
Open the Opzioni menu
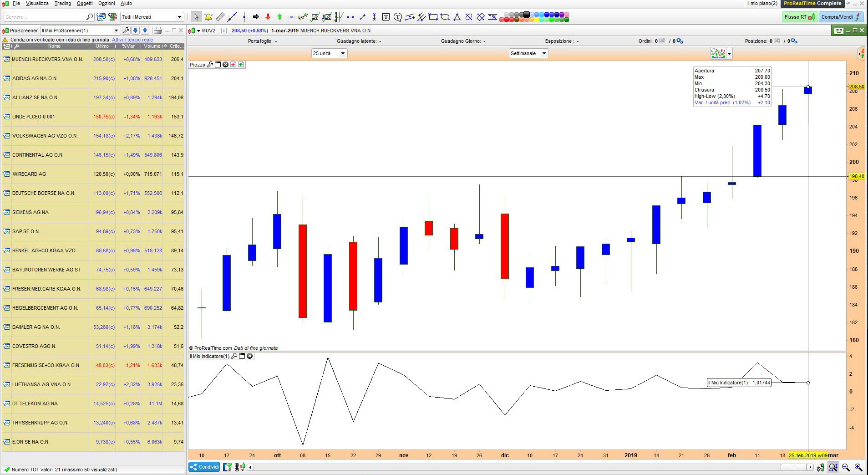pyautogui.click(x=107, y=3)
